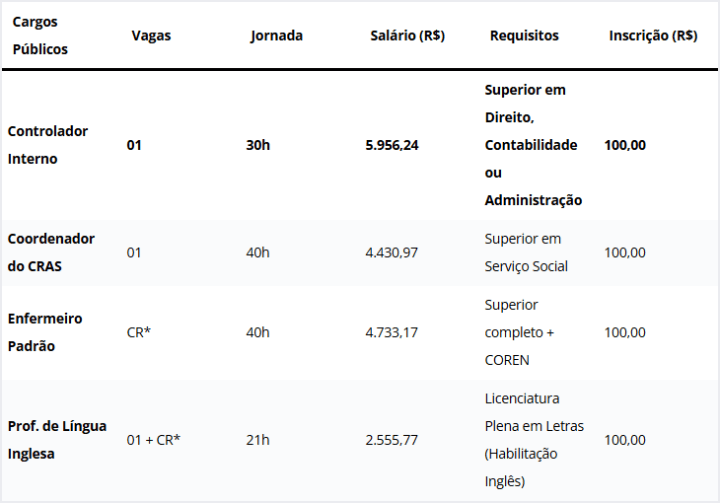Select the "Vagas" column header

pyautogui.click(x=151, y=35)
